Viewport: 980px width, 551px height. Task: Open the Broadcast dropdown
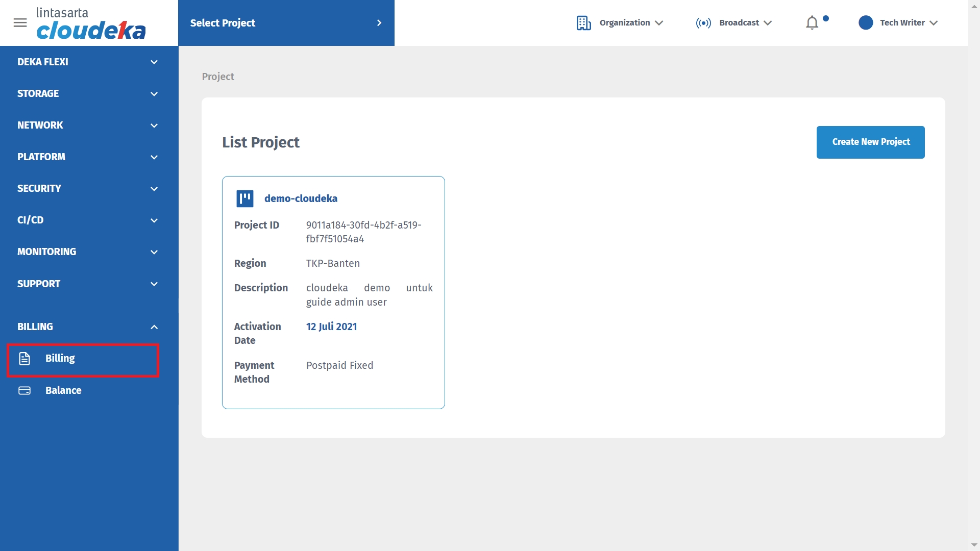(x=745, y=23)
